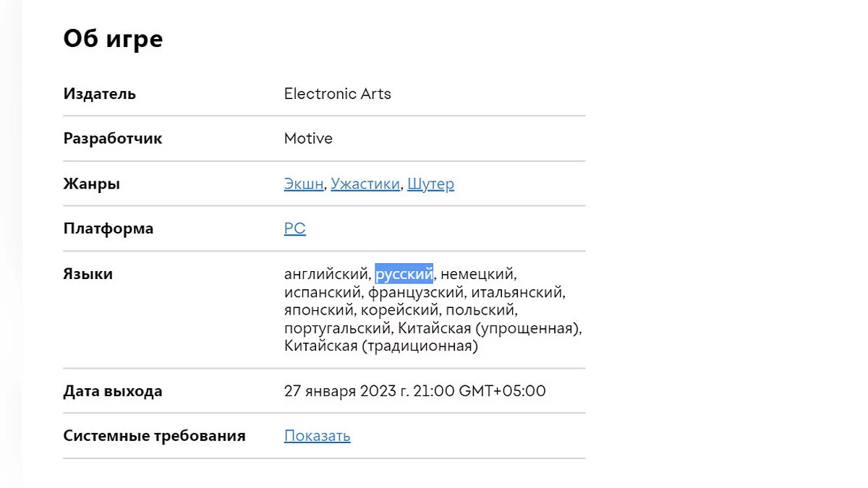Click the Жанры row label
This screenshot has height=488, width=868.
pos(91,184)
